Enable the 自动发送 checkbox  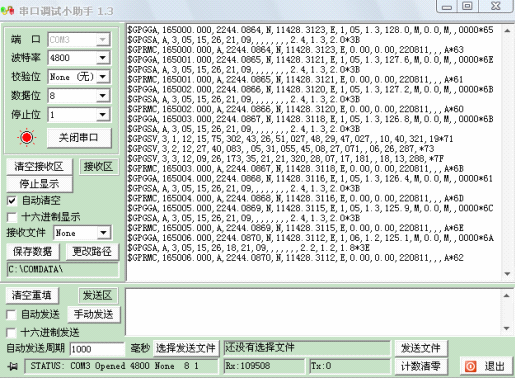click(x=11, y=314)
